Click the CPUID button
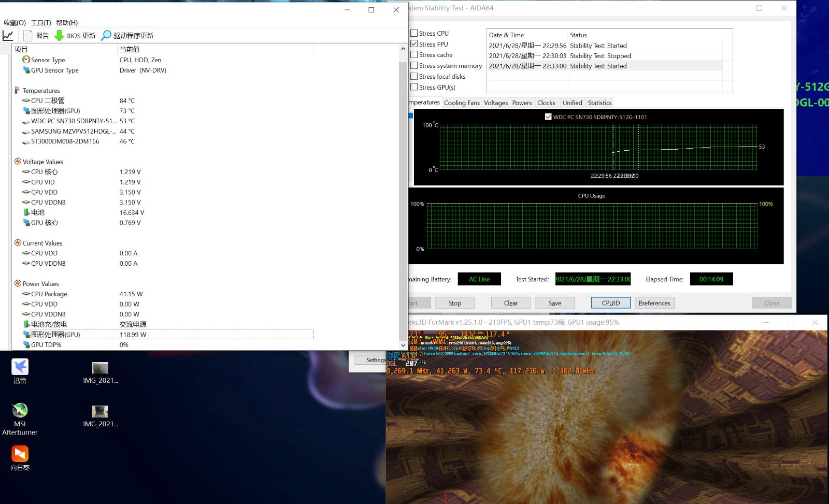The height and width of the screenshot is (504, 829). tap(611, 303)
